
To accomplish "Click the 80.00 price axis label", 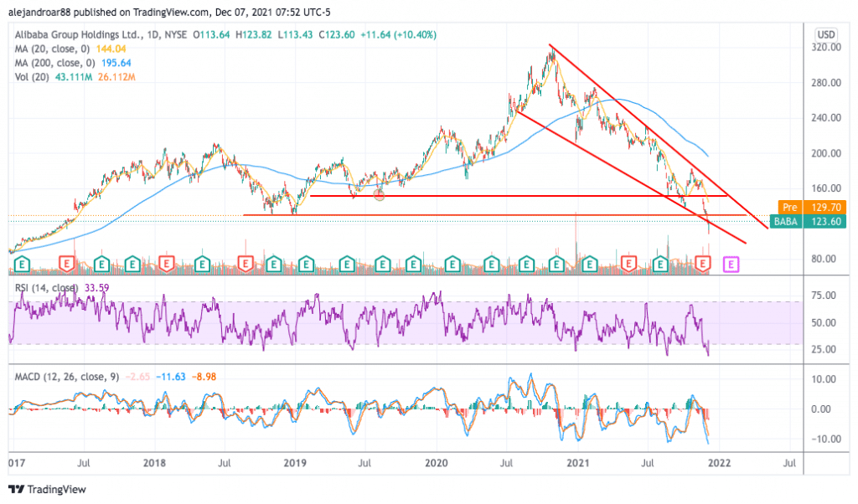I will click(x=825, y=259).
